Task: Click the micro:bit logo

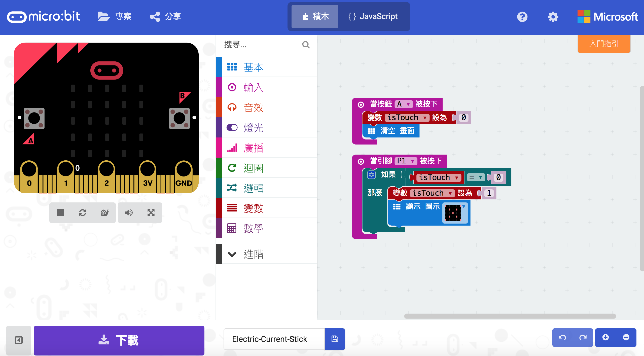Action: click(43, 17)
